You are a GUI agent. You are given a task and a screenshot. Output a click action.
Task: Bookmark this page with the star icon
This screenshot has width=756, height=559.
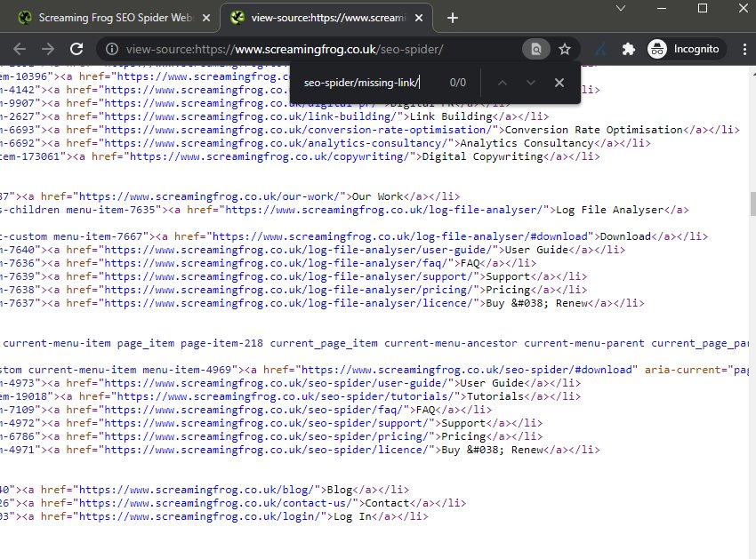pyautogui.click(x=565, y=49)
